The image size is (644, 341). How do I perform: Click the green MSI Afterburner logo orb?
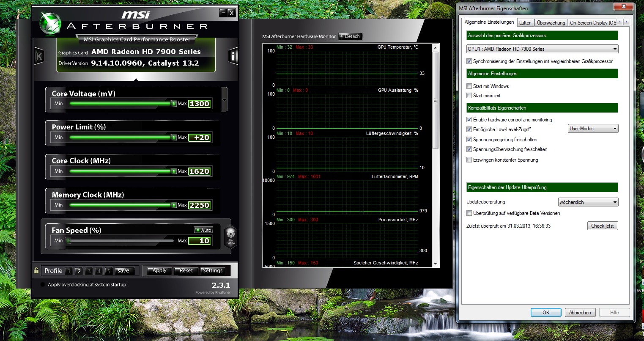point(51,24)
